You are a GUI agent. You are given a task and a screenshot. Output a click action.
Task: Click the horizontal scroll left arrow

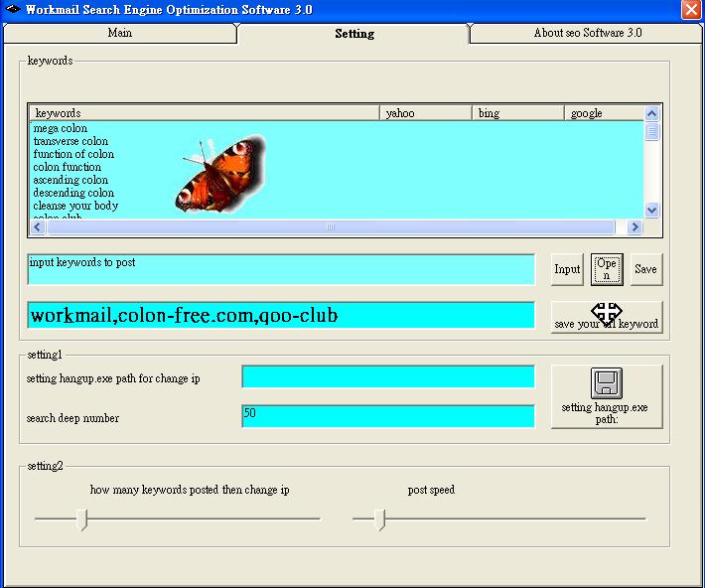pos(38,227)
